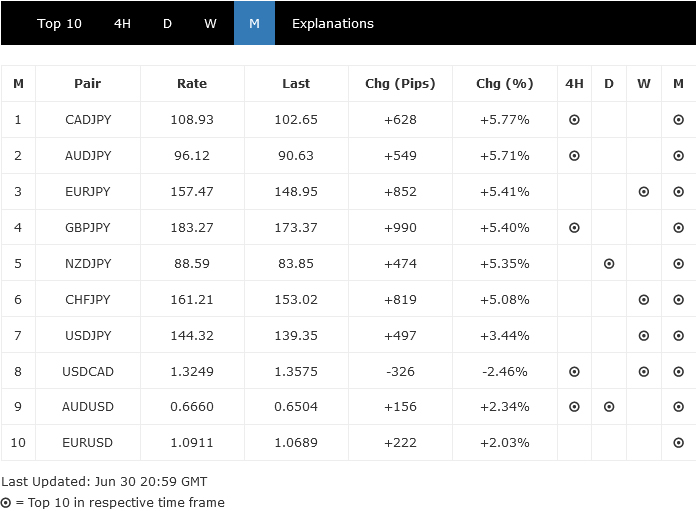Open the D daily tab
This screenshot has height=511, width=696.
click(167, 24)
